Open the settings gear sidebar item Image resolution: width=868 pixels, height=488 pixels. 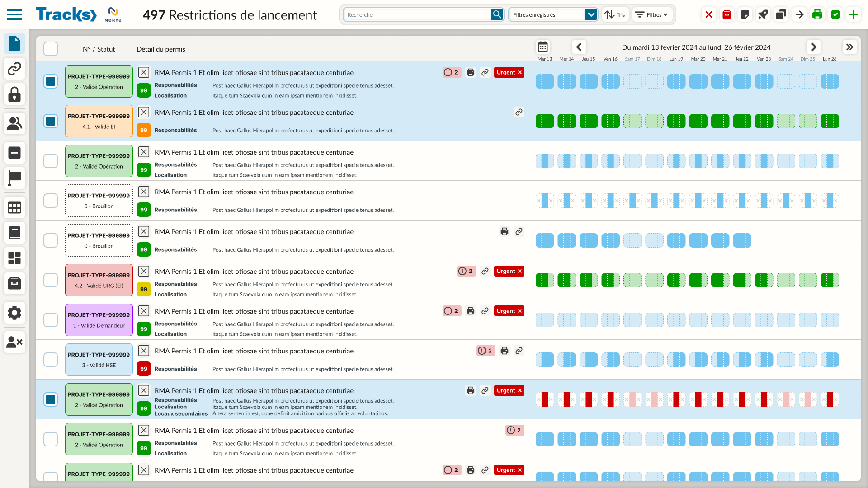coord(14,313)
